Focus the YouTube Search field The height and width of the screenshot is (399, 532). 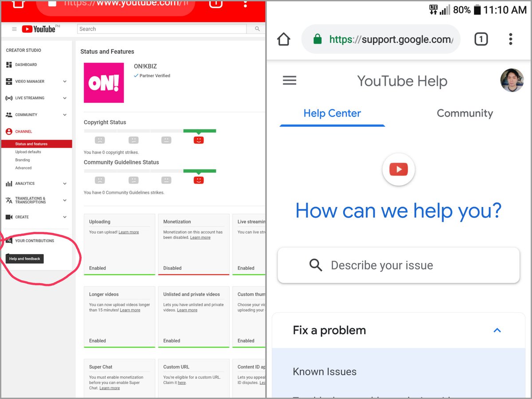click(x=162, y=29)
